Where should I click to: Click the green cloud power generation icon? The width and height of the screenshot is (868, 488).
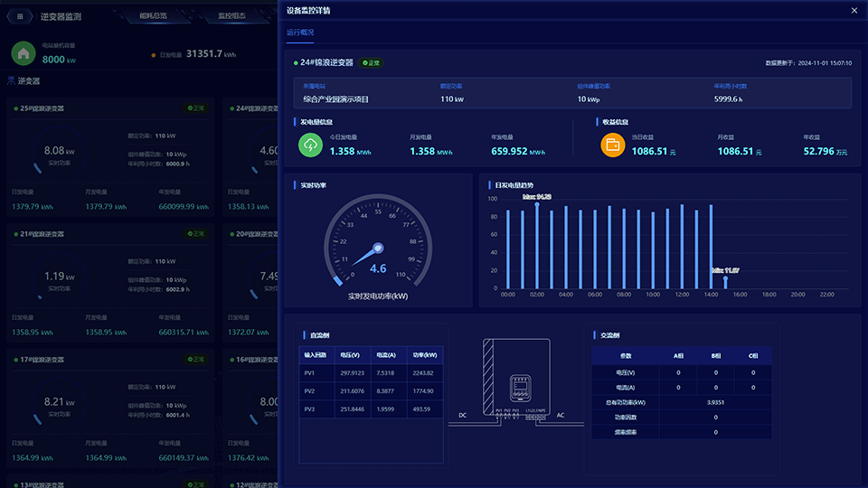[310, 145]
